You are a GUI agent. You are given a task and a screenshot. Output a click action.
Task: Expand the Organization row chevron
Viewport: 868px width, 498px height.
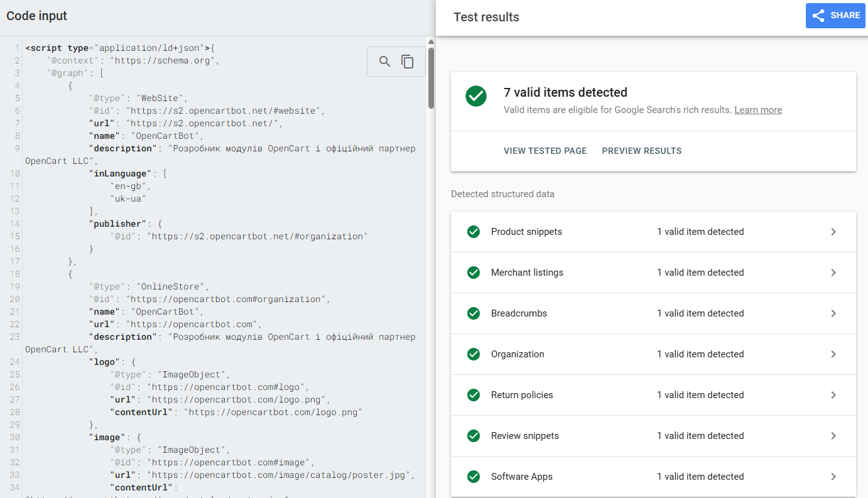(833, 354)
